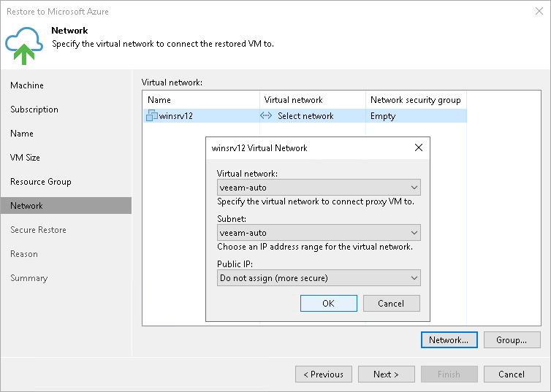Click the cloud upload restore icon

(24, 45)
